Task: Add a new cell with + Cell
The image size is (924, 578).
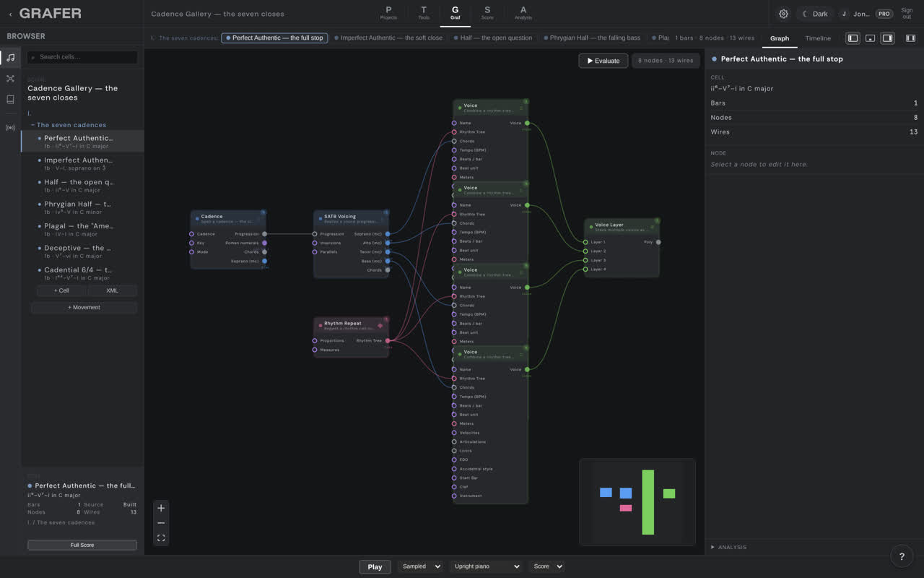Action: pyautogui.click(x=61, y=290)
